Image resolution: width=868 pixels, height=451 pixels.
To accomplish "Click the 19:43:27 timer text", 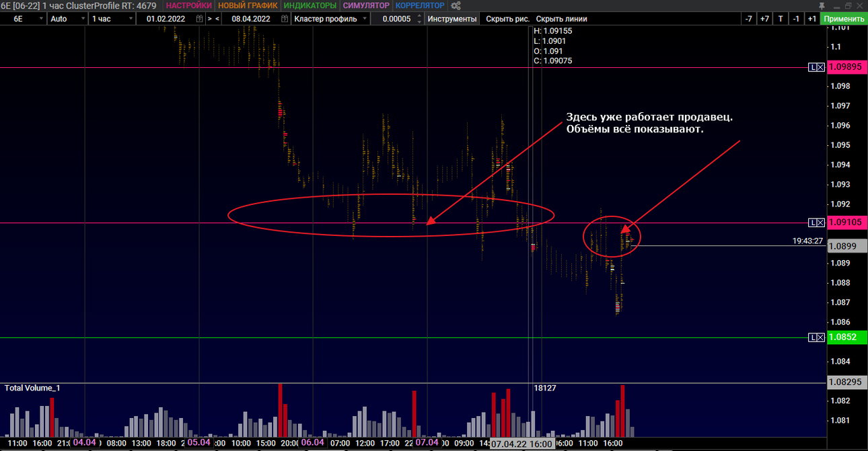I will pos(808,240).
